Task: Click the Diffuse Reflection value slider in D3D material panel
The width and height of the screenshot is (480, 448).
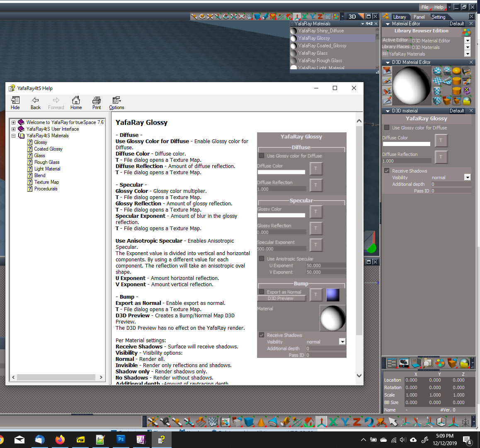Action: point(406,161)
